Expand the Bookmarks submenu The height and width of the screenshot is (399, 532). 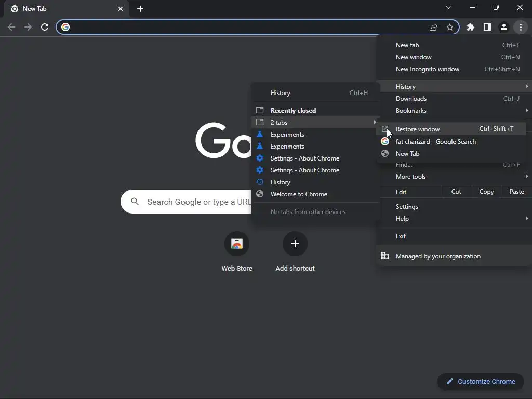[x=454, y=110]
